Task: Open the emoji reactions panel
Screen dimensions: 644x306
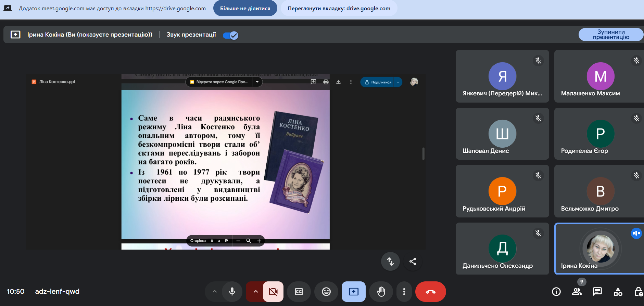Action: pos(326,292)
